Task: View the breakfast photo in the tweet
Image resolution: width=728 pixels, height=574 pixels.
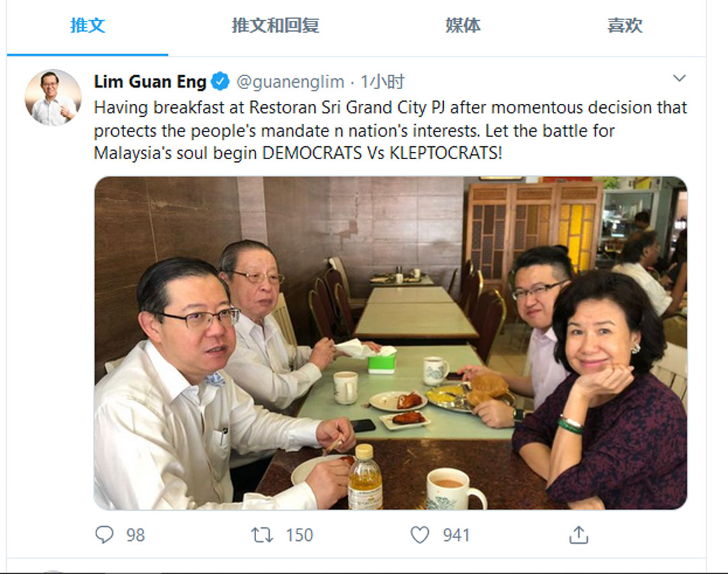Action: (390, 343)
